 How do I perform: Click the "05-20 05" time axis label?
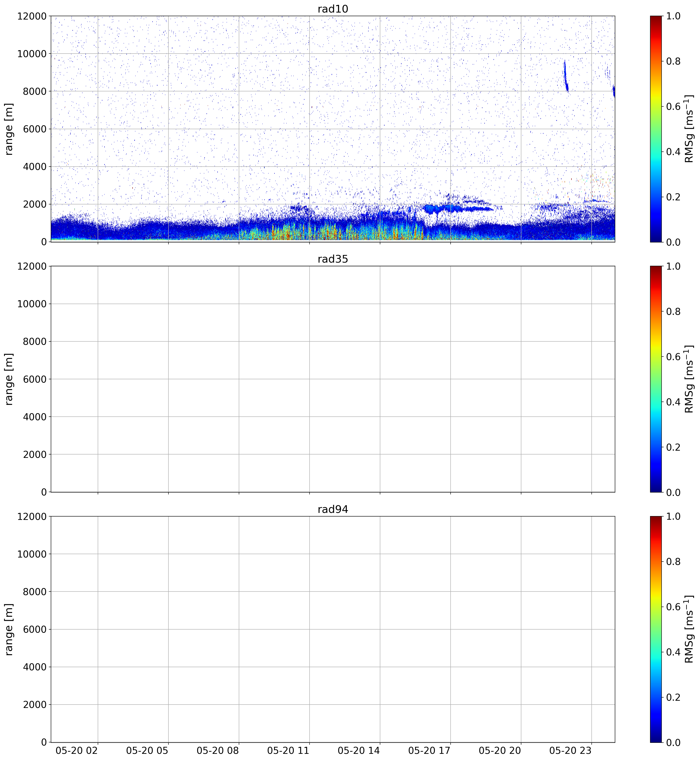(x=147, y=750)
